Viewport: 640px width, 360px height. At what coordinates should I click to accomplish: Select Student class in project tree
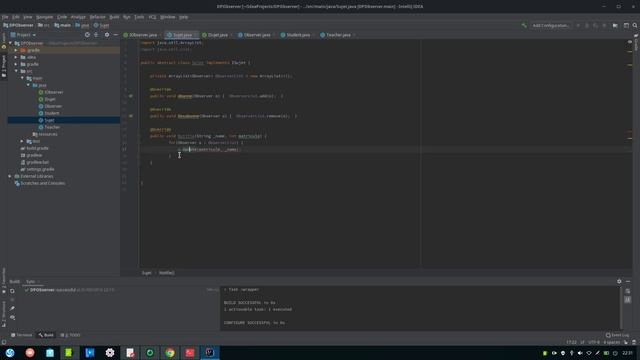[x=49, y=113]
